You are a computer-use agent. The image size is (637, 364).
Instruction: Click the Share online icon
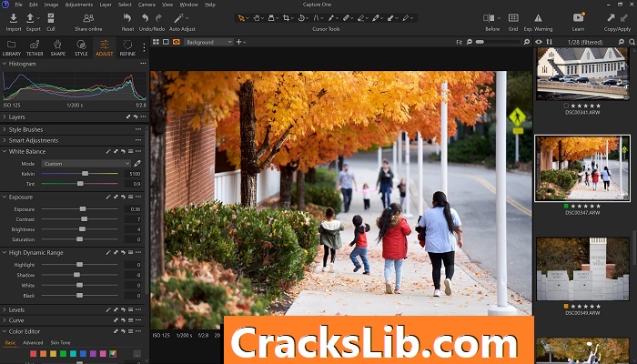click(88, 18)
